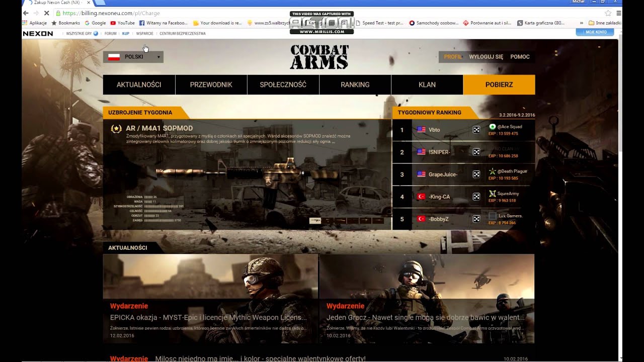Click the dice icon next to -King-CA
This screenshot has height=362, width=644.
tap(476, 197)
